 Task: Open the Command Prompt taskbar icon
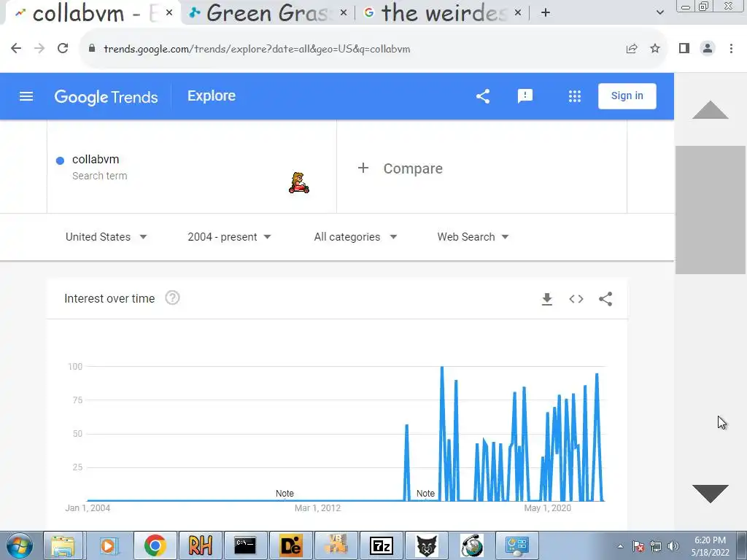point(245,545)
